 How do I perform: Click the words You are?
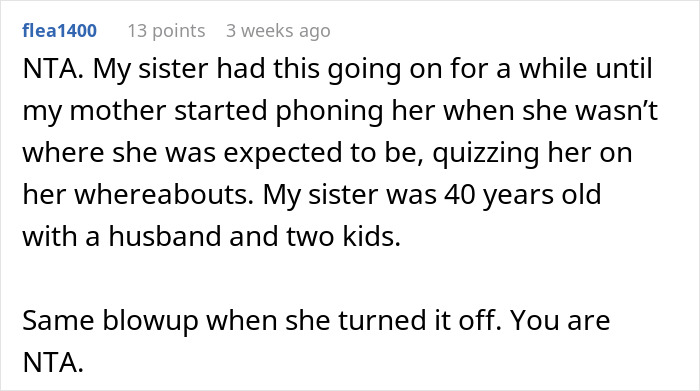[560, 320]
